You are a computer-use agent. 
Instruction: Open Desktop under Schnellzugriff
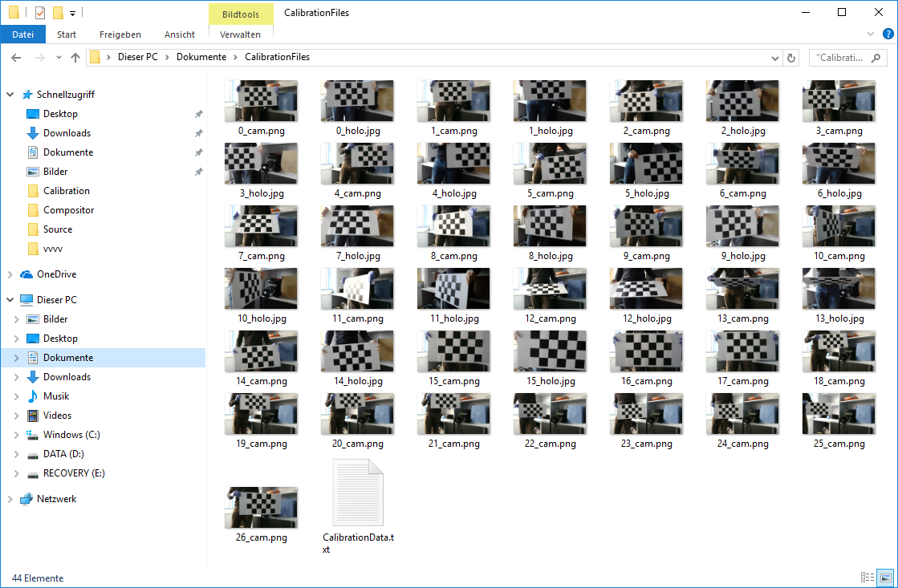coord(60,114)
